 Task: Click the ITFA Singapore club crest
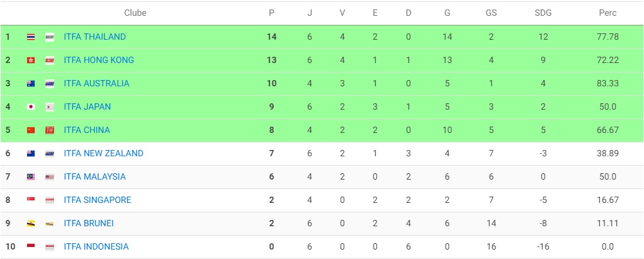pyautogui.click(x=50, y=200)
